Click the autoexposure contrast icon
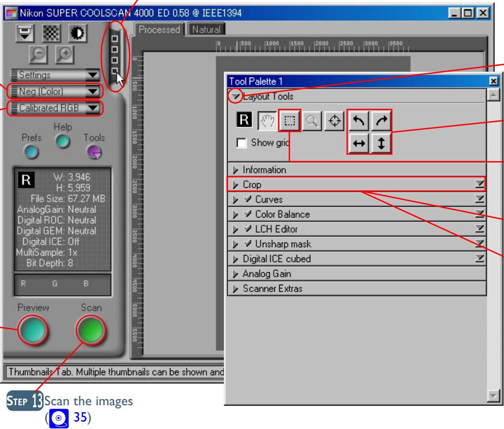This screenshot has width=504, height=429. pyautogui.click(x=78, y=33)
